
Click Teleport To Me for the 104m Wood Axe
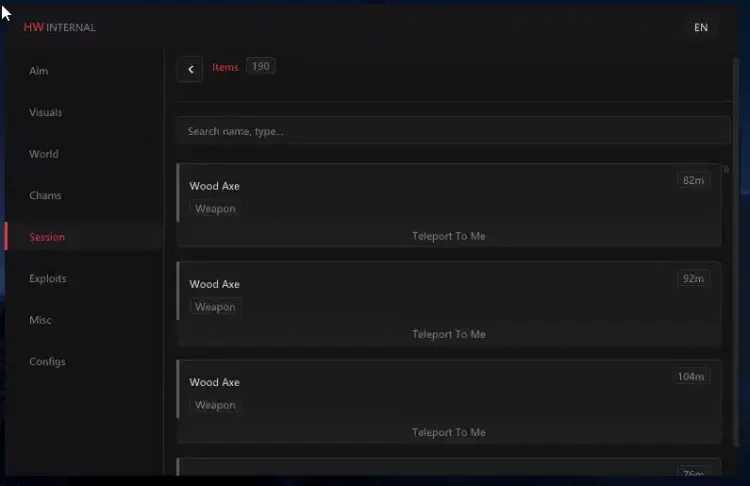(449, 432)
